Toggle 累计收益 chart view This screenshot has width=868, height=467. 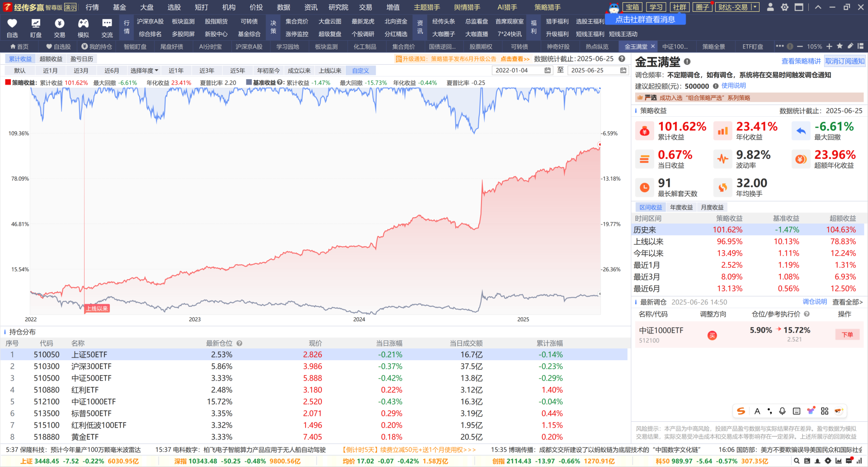coord(20,59)
